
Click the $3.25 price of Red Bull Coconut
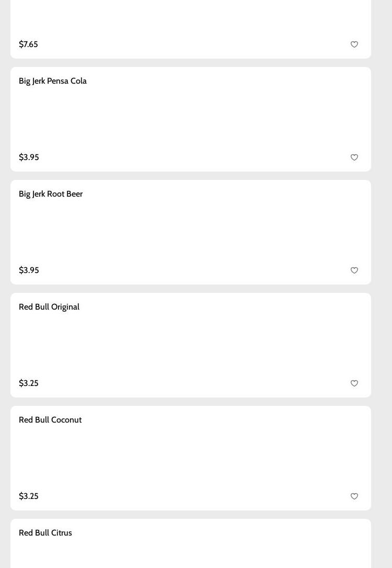(x=29, y=496)
